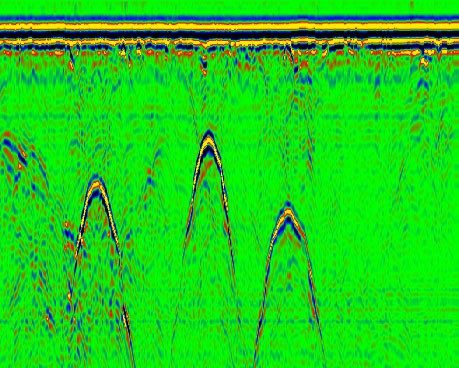Pick the apex of the mid-depth bright hyperbola
This screenshot has width=459, height=368.
click(97, 184)
